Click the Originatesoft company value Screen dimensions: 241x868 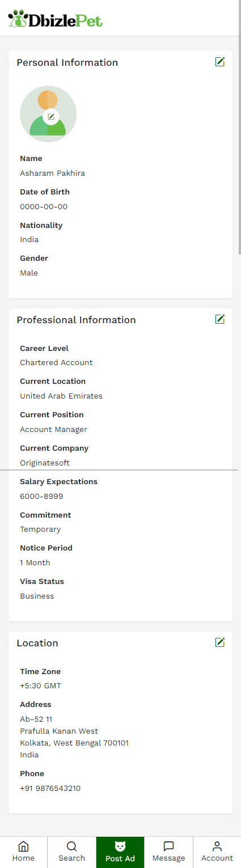pos(45,463)
